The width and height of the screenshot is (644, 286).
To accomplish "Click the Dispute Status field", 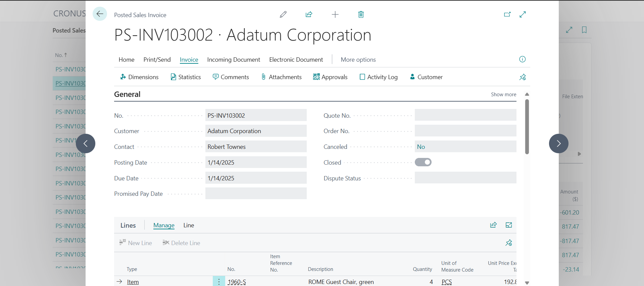I will click(465, 178).
